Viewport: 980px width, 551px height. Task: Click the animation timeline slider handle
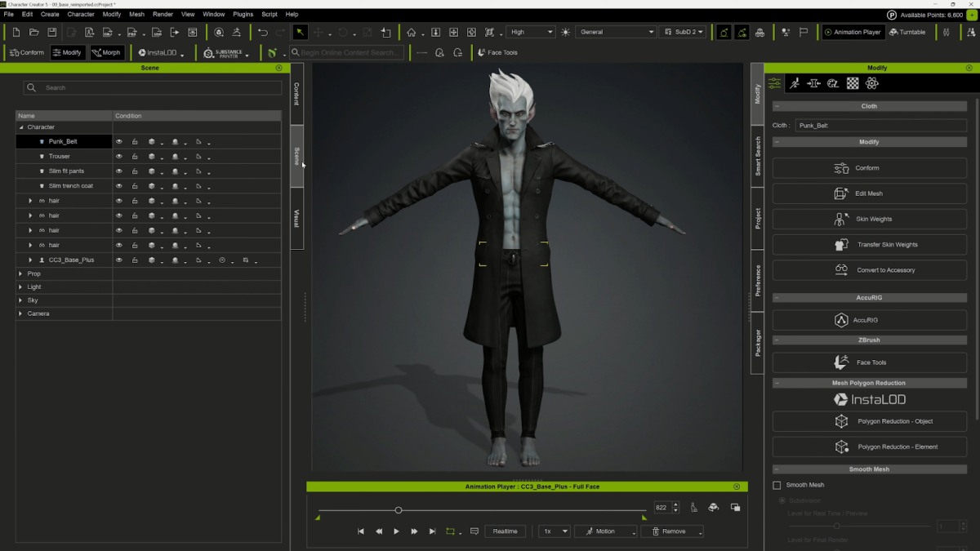click(399, 510)
